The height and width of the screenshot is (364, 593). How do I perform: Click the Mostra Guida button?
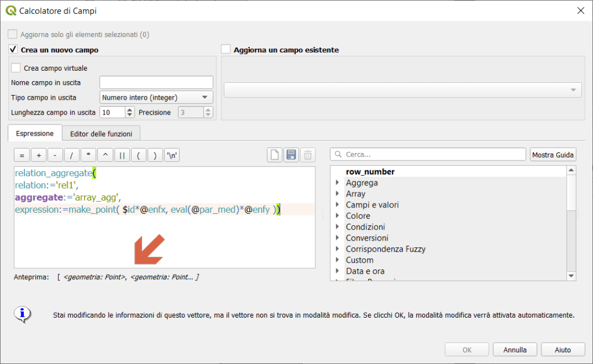[x=553, y=154]
